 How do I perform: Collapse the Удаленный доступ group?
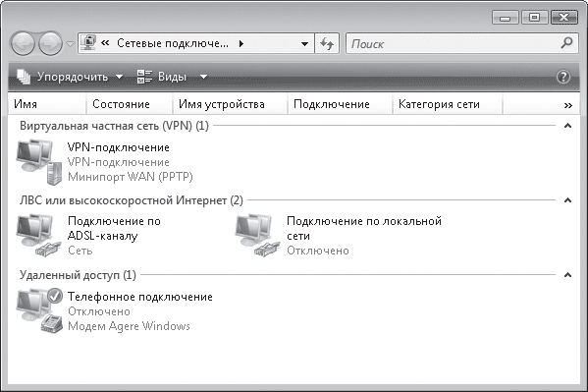pyautogui.click(x=567, y=275)
